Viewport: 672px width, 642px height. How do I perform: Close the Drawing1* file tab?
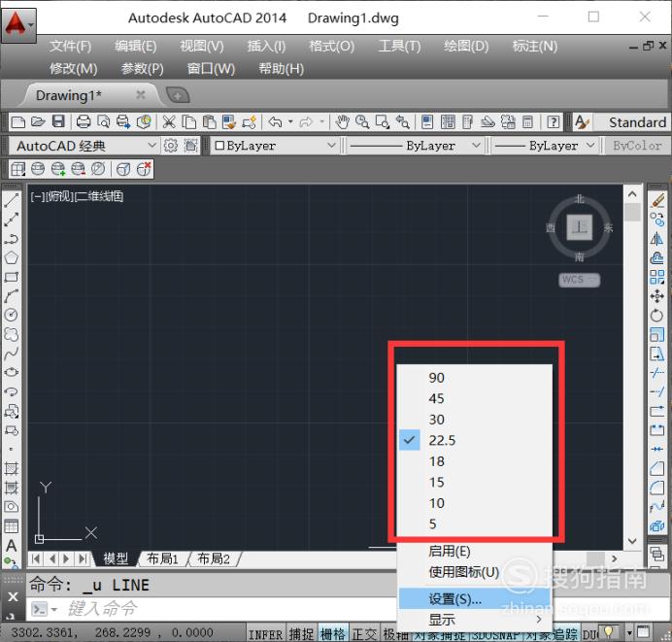[140, 95]
